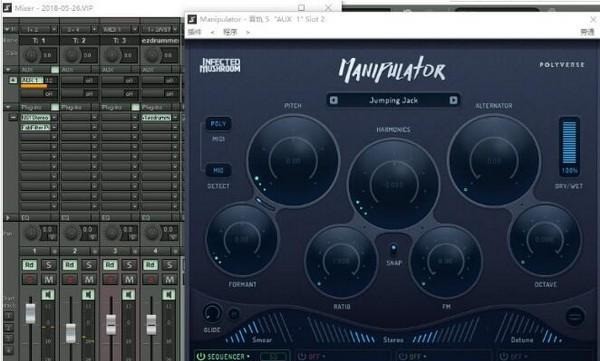
Task: Click minus button beside first plugin slot
Action: coord(13,117)
